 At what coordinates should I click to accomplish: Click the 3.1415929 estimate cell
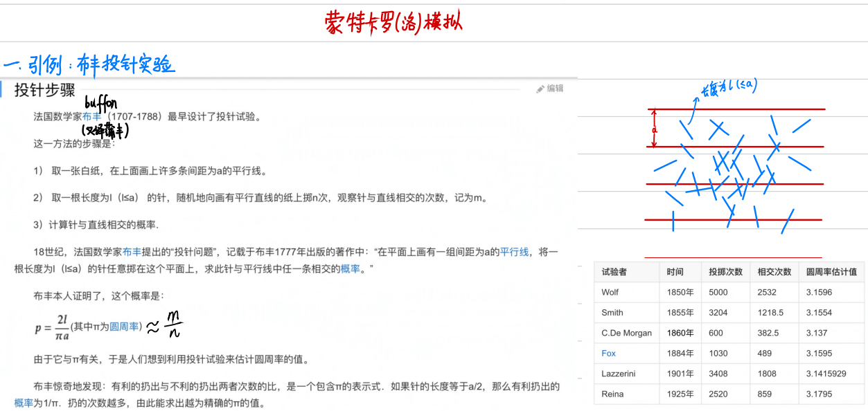[x=826, y=374]
